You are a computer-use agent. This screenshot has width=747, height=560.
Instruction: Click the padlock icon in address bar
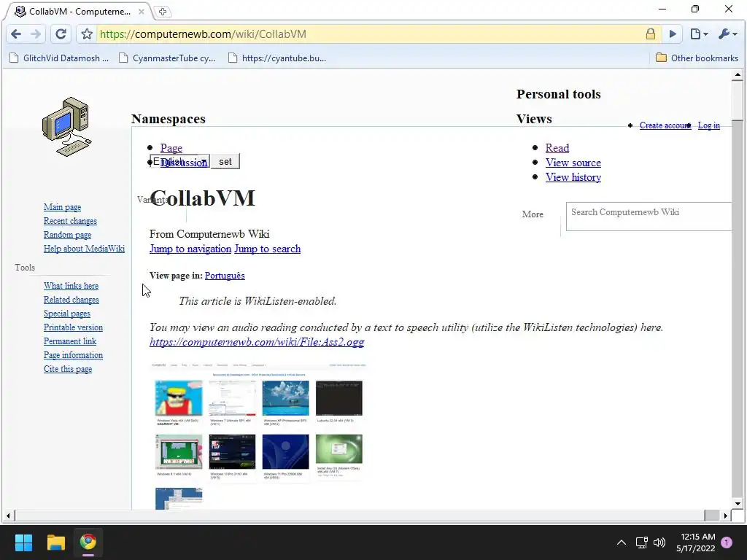point(650,34)
